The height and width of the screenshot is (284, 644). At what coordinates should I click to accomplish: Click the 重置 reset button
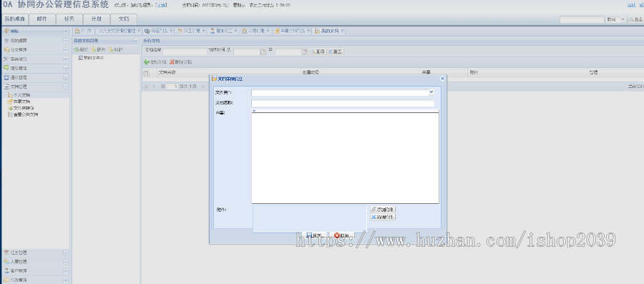336,52
